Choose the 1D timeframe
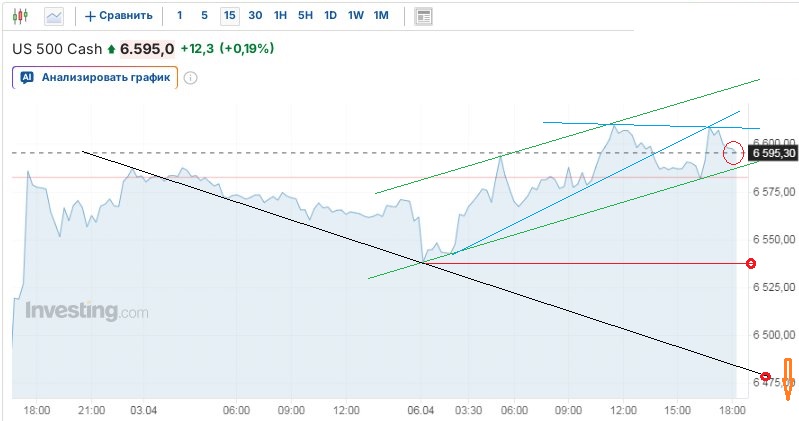 click(330, 16)
